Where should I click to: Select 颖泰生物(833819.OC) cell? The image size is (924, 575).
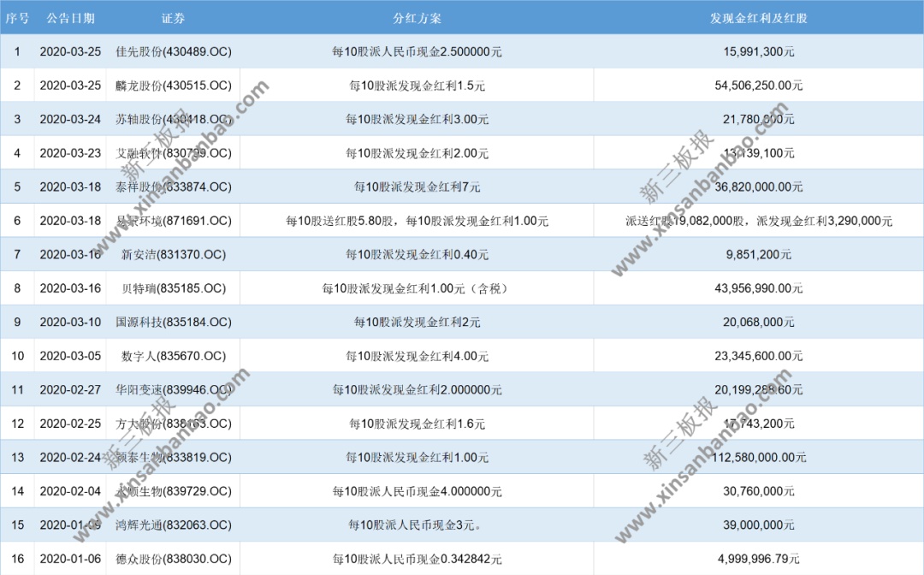click(x=173, y=457)
